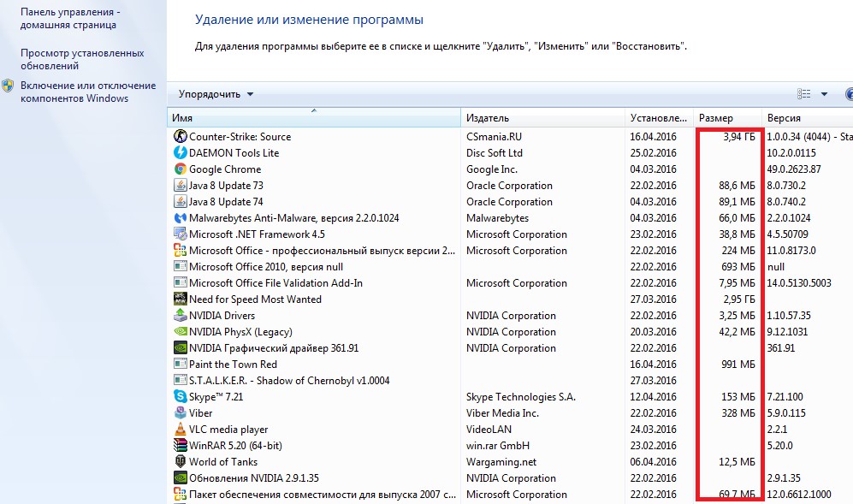Click the change view icon in toolbar
853x504 pixels.
pyautogui.click(x=803, y=94)
